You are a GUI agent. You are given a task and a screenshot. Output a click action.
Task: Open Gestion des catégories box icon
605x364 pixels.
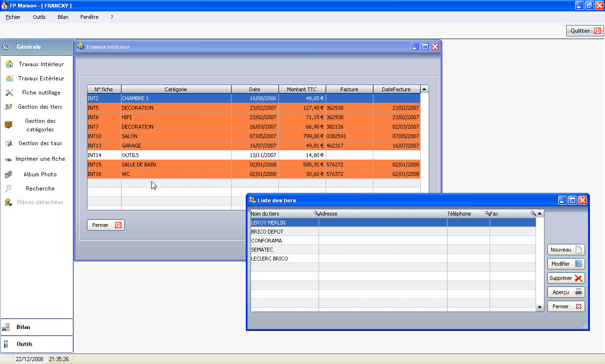coord(9,125)
